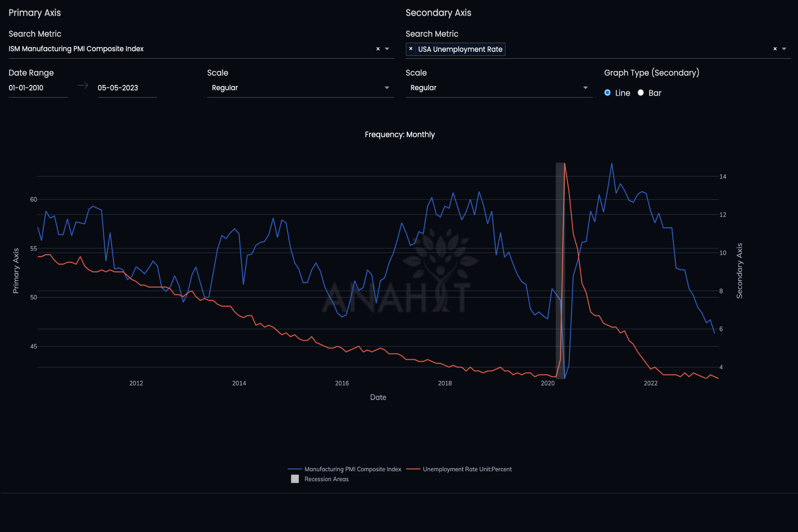
Task: Click the Secondary Axis section heading
Action: click(438, 13)
